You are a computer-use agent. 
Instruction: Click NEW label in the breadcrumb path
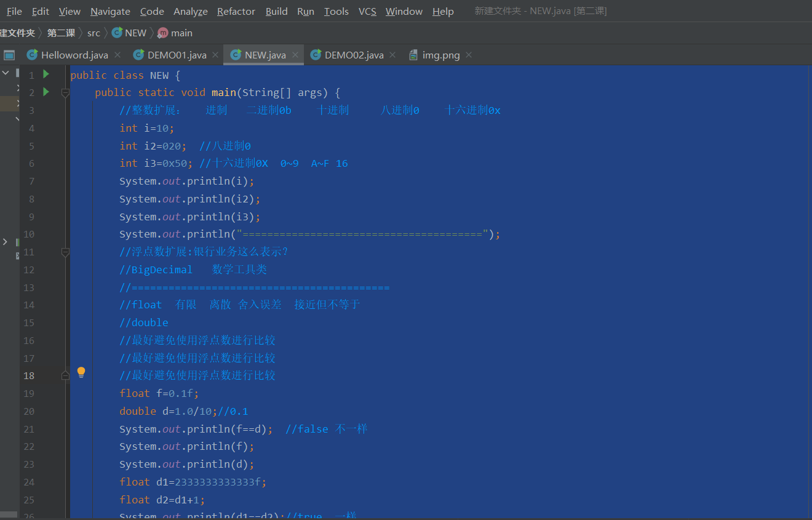(135, 33)
